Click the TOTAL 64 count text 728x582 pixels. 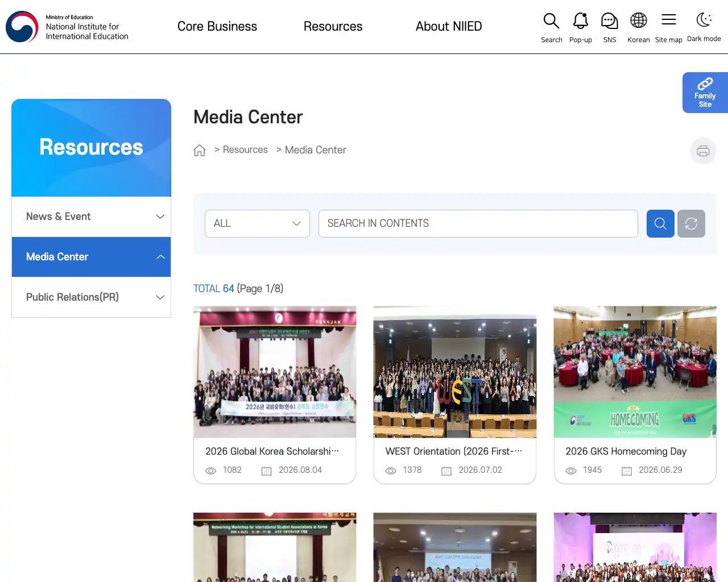pyautogui.click(x=214, y=289)
